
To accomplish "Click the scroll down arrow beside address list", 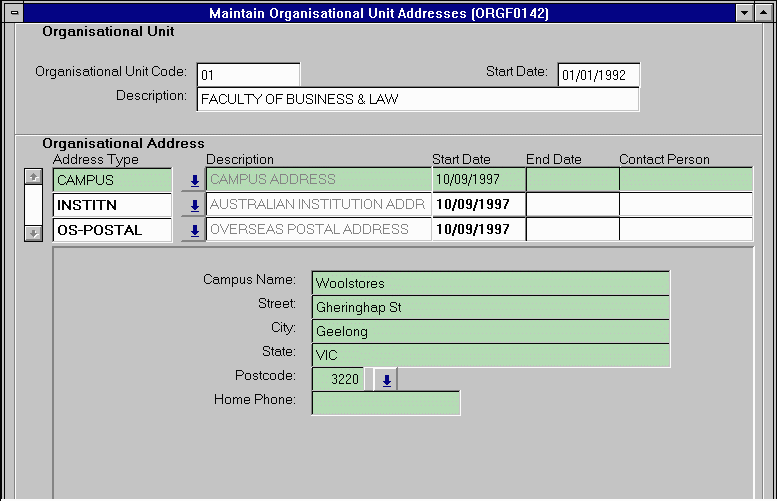I will tap(33, 232).
